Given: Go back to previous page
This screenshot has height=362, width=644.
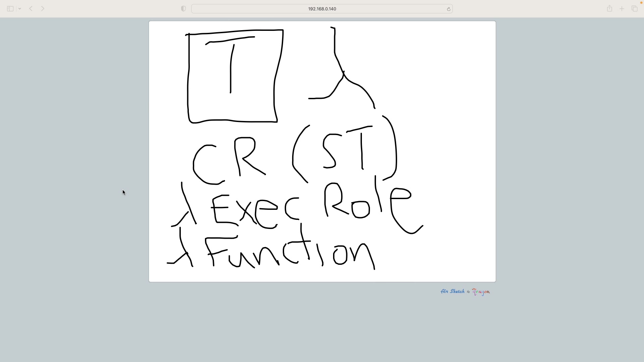Looking at the screenshot, I should 31,9.
